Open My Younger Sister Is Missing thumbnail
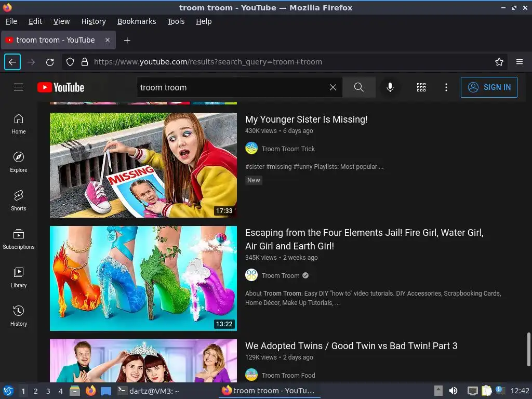Viewport: 532px width, 399px height. tap(143, 165)
